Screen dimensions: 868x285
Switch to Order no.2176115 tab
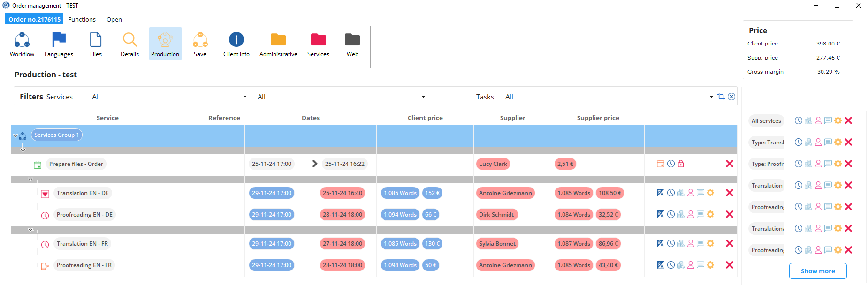point(34,19)
